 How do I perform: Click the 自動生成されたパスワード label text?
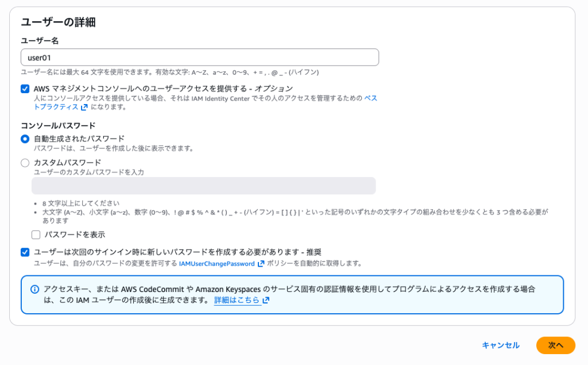79,139
